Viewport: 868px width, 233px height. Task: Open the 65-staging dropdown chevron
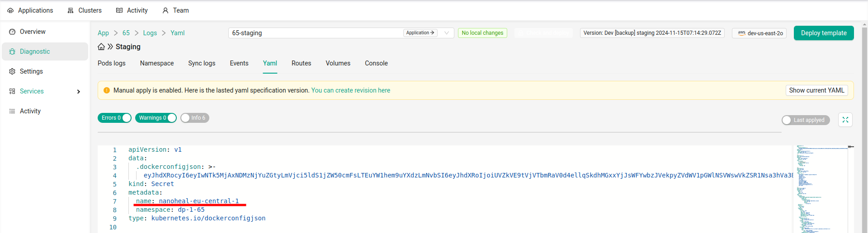[x=447, y=33]
